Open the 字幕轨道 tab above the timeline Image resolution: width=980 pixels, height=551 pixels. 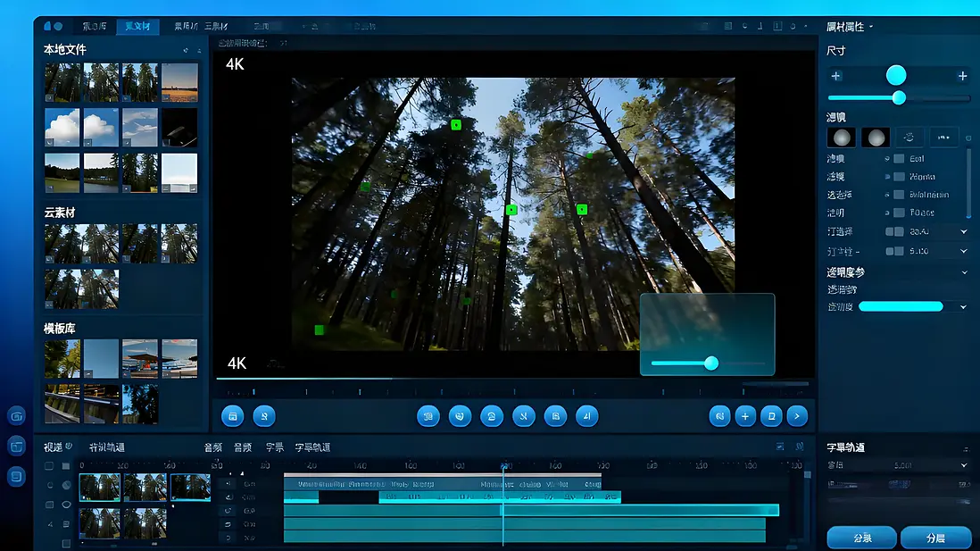(313, 447)
